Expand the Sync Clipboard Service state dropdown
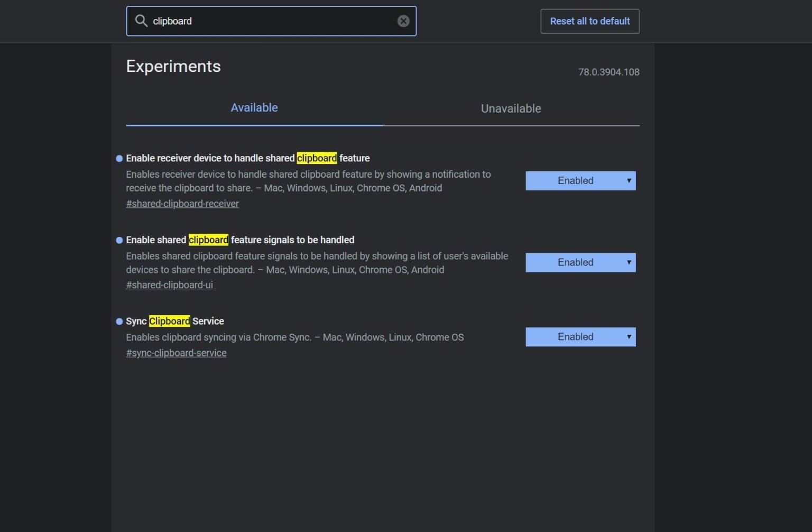Viewport: 812px width, 532px height. point(580,337)
